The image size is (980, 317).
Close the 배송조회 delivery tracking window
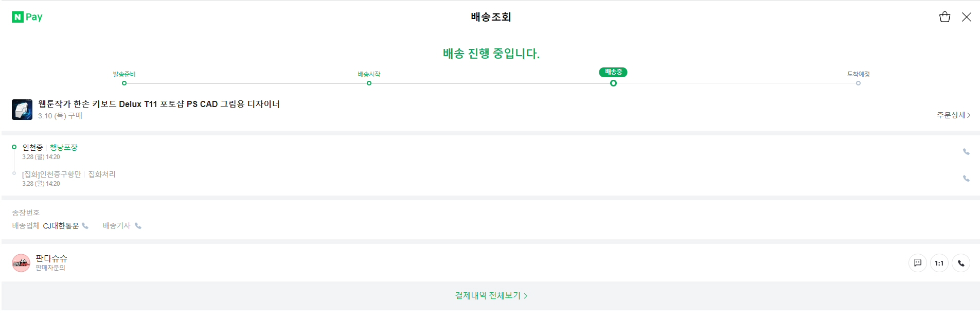(x=967, y=17)
